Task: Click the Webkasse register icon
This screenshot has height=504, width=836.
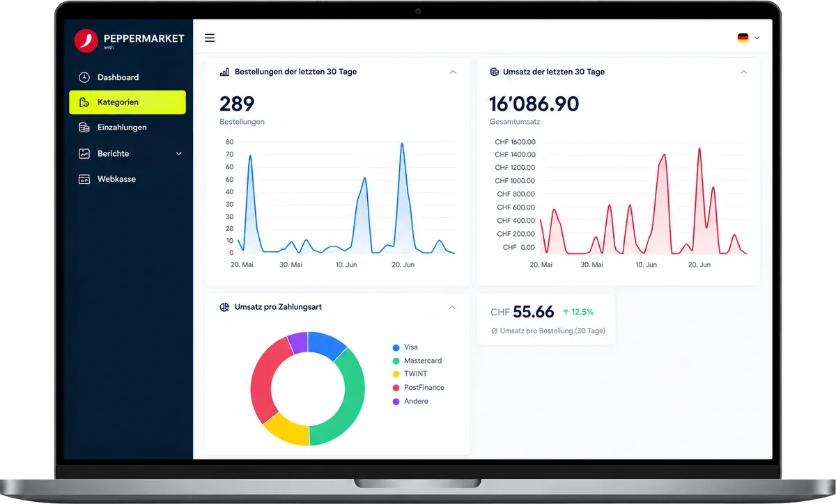Action: (x=84, y=180)
